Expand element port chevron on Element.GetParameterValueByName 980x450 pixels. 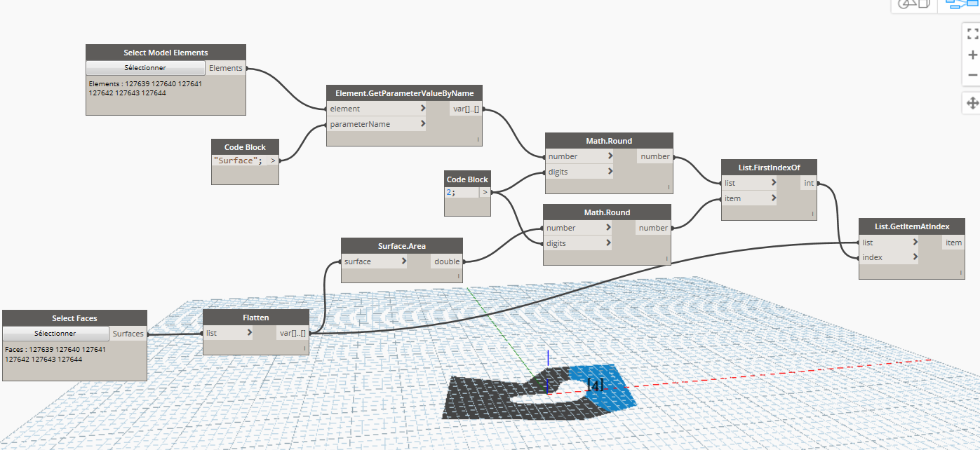tap(423, 109)
